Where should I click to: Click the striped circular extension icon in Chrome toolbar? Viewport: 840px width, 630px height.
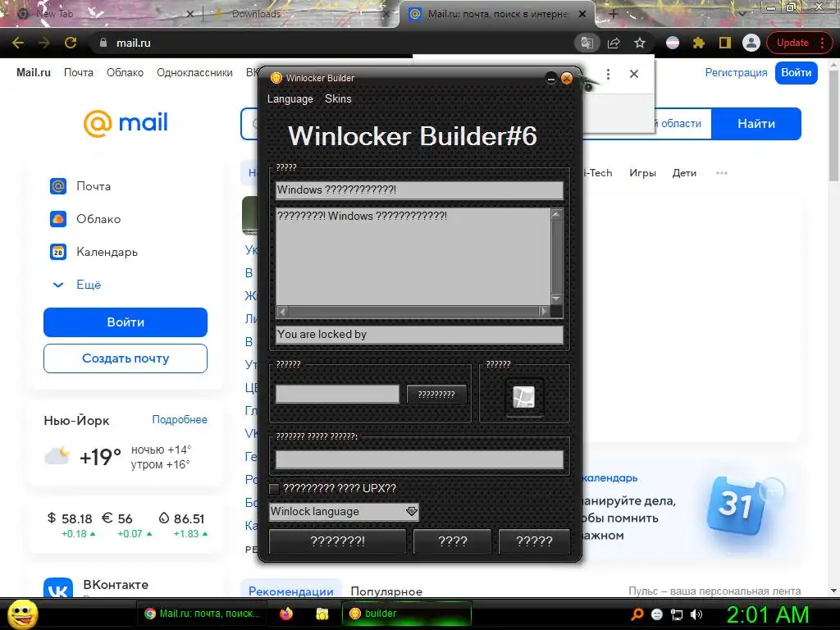click(673, 43)
